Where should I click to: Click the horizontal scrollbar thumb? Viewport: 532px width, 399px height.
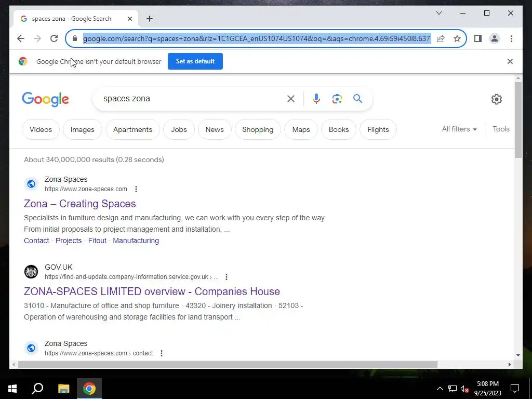(x=228, y=364)
